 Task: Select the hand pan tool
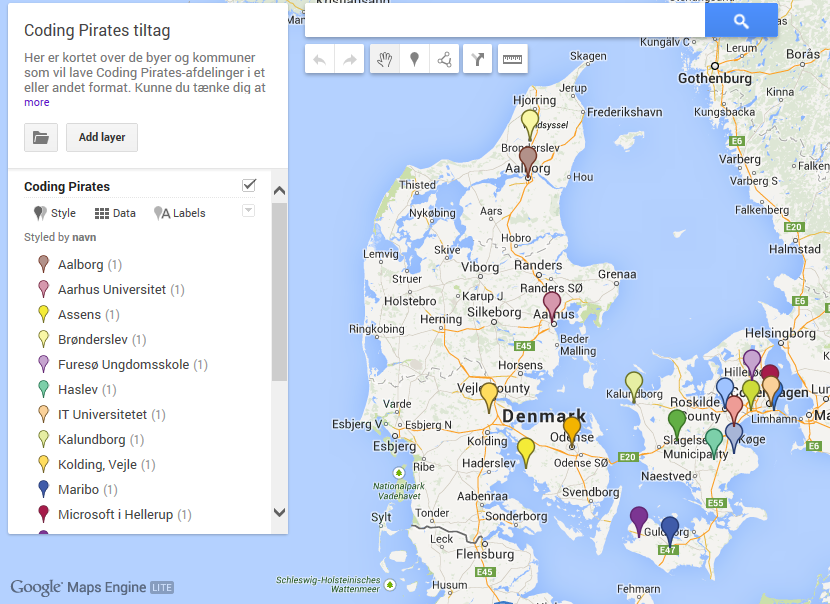click(x=384, y=60)
